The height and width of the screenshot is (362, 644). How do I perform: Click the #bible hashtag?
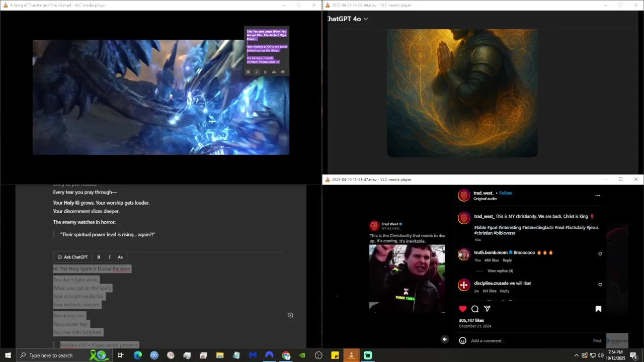480,227
